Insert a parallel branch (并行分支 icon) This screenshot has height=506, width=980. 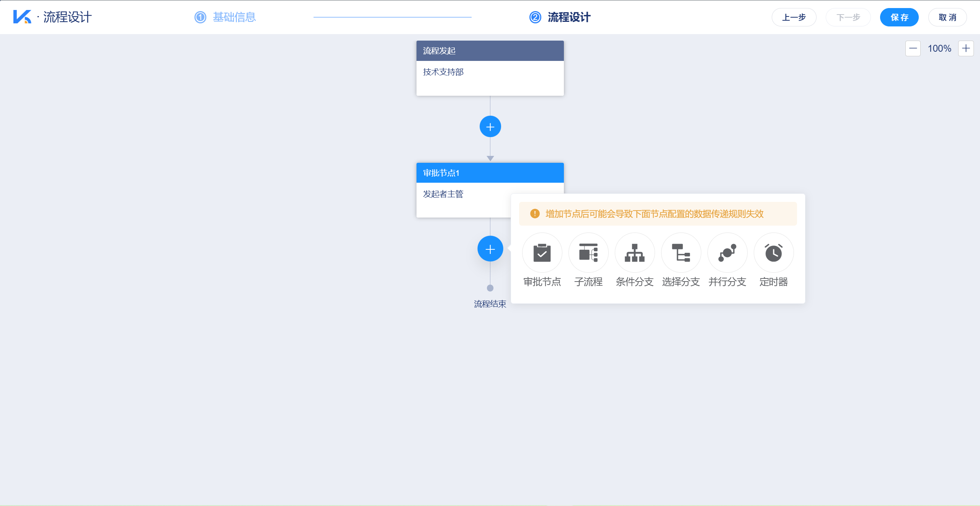pyautogui.click(x=727, y=253)
